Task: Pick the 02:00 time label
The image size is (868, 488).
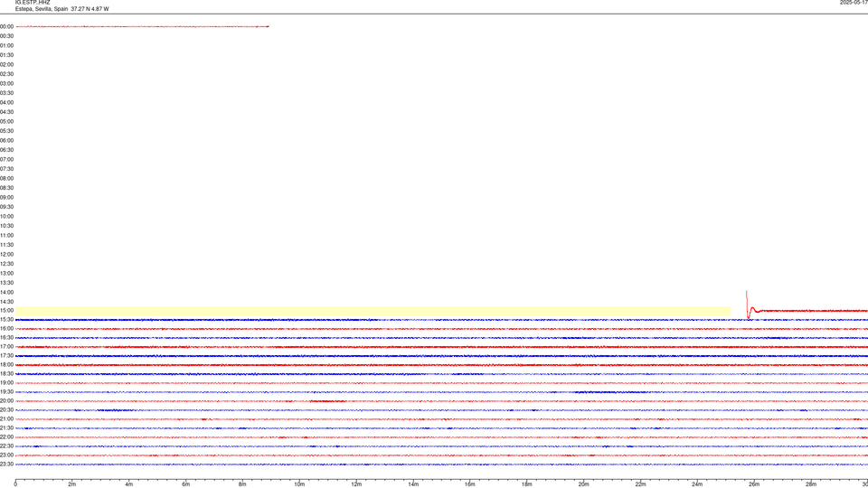Action: point(6,65)
